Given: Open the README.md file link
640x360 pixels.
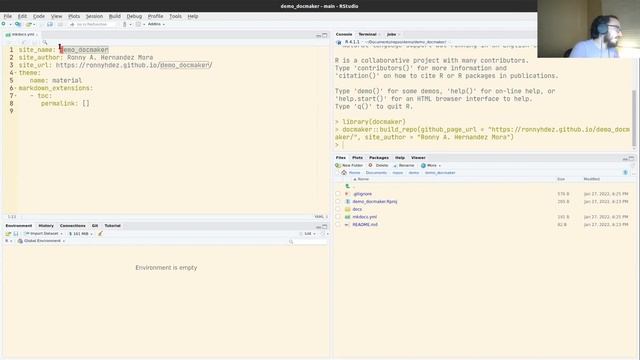Looking at the screenshot, I should (365, 224).
